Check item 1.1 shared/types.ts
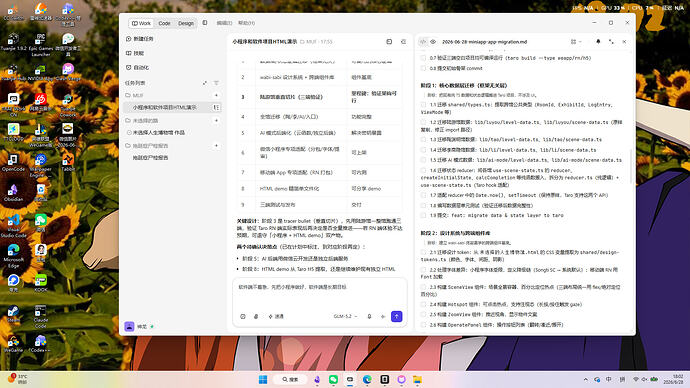The width and height of the screenshot is (690, 388). [423, 105]
